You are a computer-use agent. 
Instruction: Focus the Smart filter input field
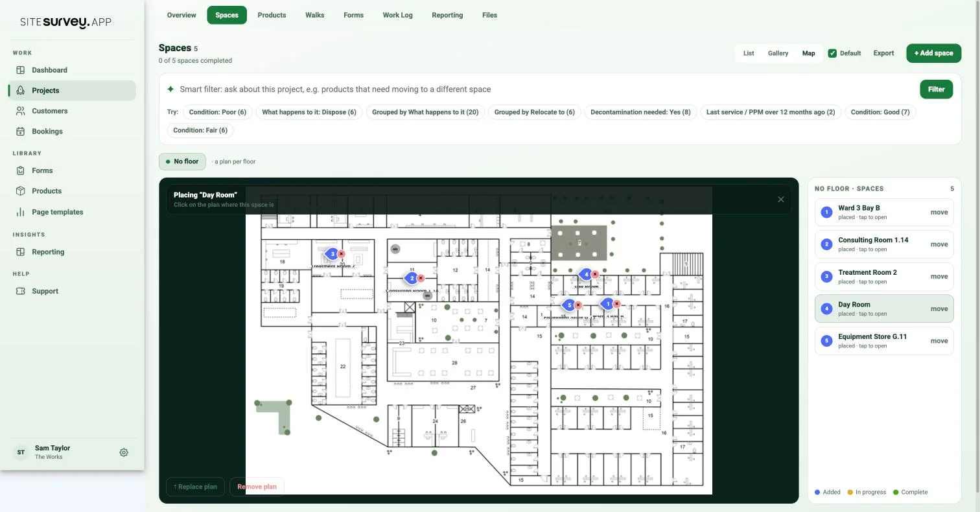(x=544, y=89)
